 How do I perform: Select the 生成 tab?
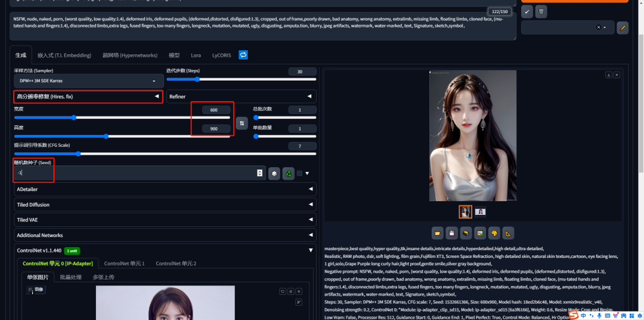coord(20,55)
